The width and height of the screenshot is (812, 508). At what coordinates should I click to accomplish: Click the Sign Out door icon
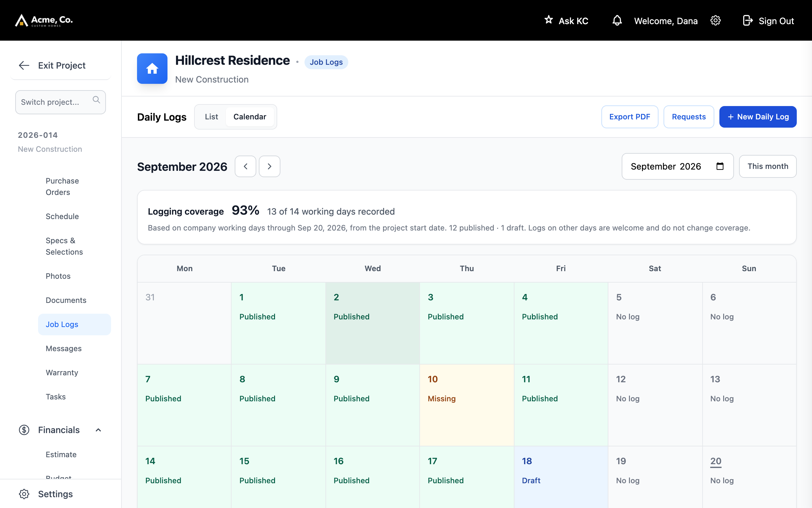pos(748,21)
